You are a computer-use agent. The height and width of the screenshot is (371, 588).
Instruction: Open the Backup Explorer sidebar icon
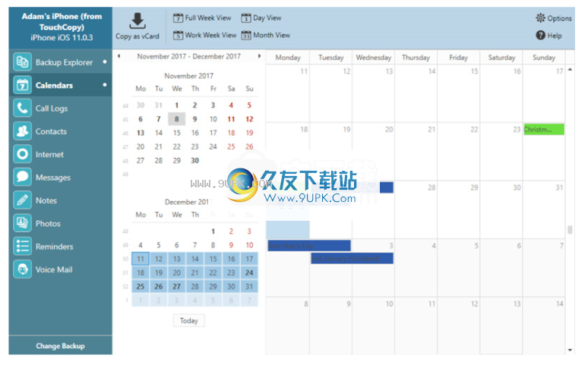coord(23,62)
